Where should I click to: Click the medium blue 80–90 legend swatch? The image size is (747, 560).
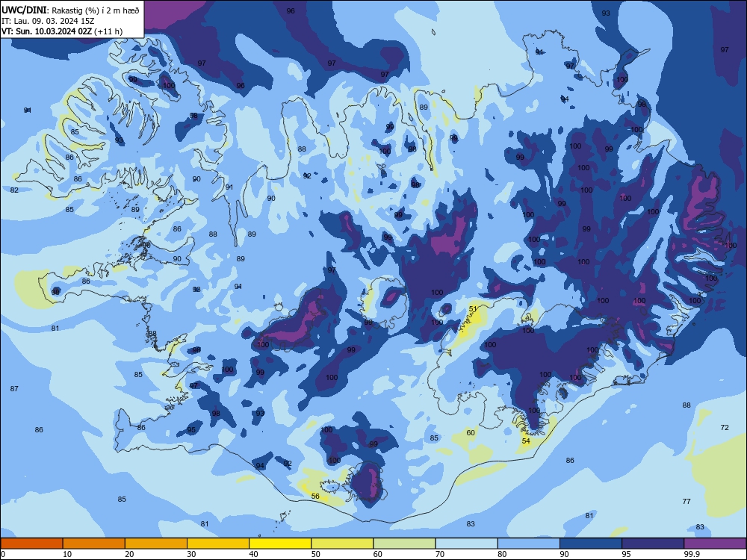[x=529, y=544]
